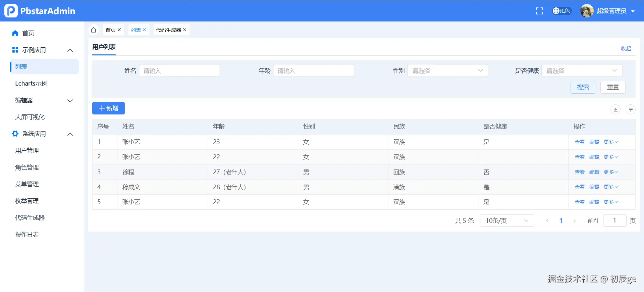Toggle fullscreen mode icon
This screenshot has width=644, height=292.
(539, 11)
